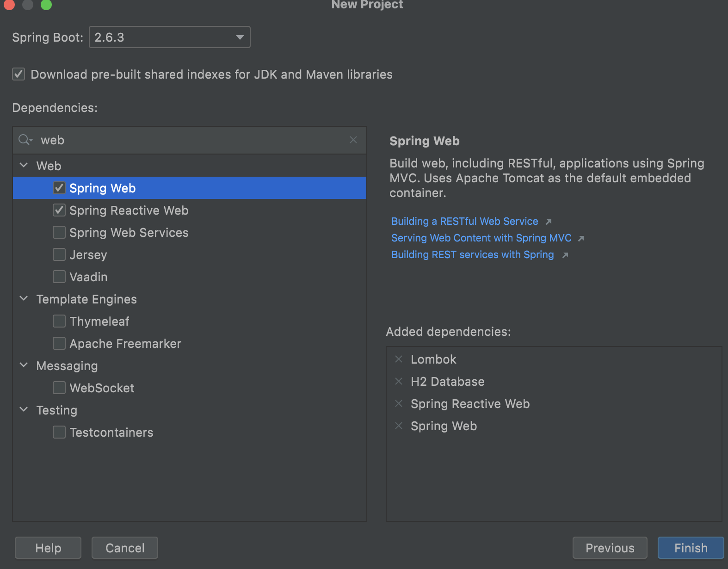Check the Spring Web Services dependency
The image size is (728, 569).
59,232
